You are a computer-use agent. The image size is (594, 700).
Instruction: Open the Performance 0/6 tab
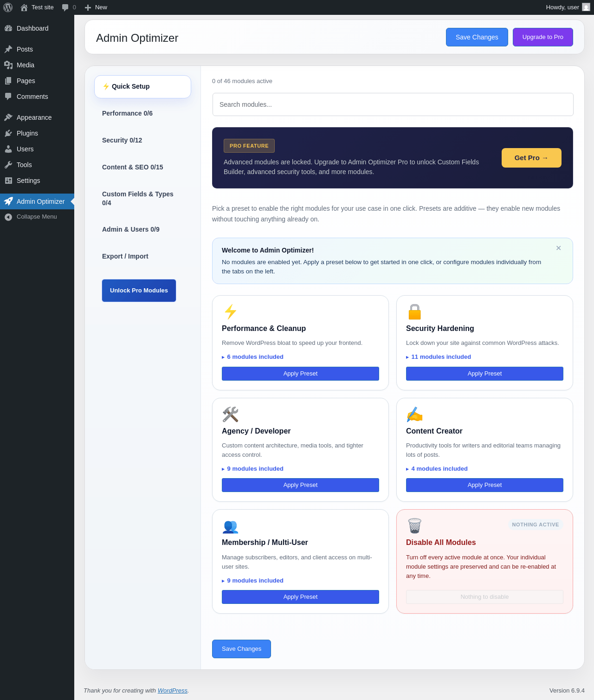[x=142, y=113]
